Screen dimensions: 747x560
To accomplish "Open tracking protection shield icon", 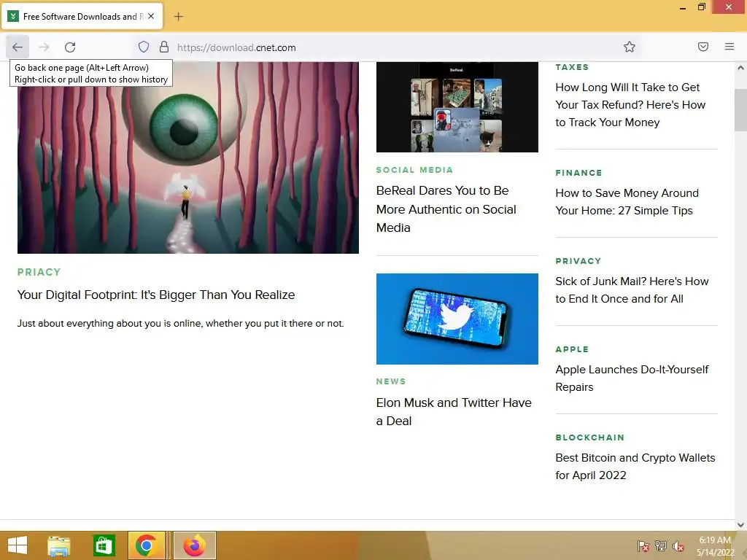I will tap(144, 47).
